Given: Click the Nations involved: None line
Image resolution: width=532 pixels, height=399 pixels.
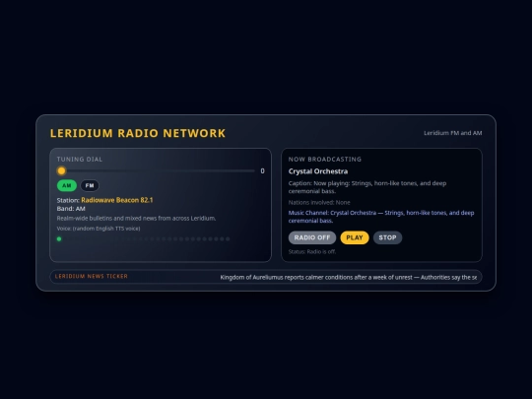Looking at the screenshot, I should [319, 203].
